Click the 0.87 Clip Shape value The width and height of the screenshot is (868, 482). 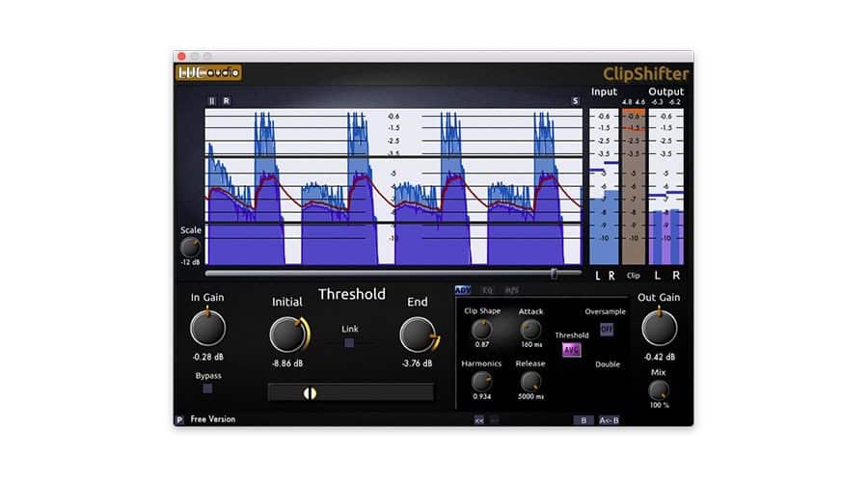click(481, 344)
